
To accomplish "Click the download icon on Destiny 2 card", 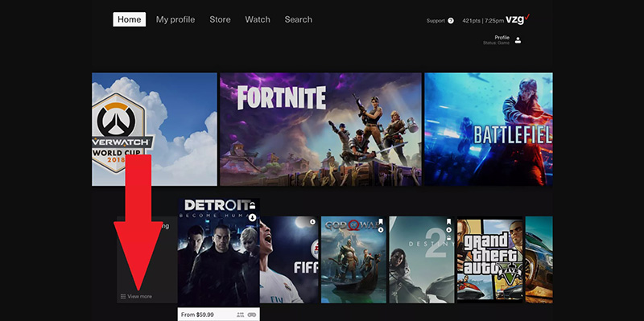I will [x=448, y=230].
